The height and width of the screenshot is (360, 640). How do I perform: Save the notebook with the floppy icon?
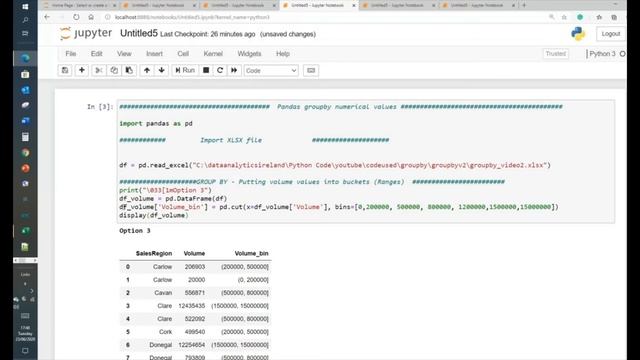(65, 70)
